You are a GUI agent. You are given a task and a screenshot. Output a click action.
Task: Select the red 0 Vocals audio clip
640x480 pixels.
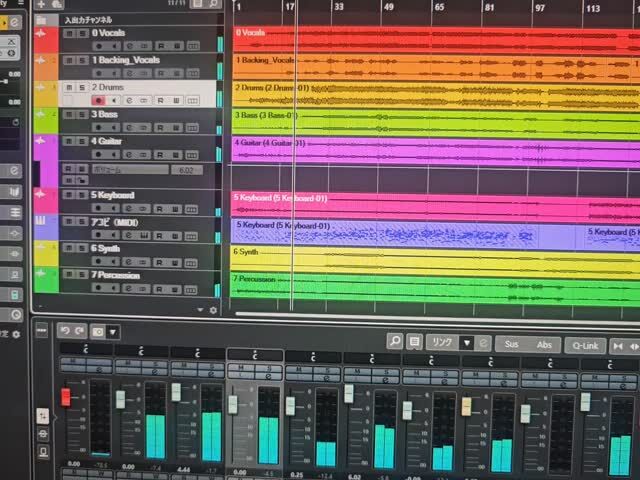coord(437,40)
